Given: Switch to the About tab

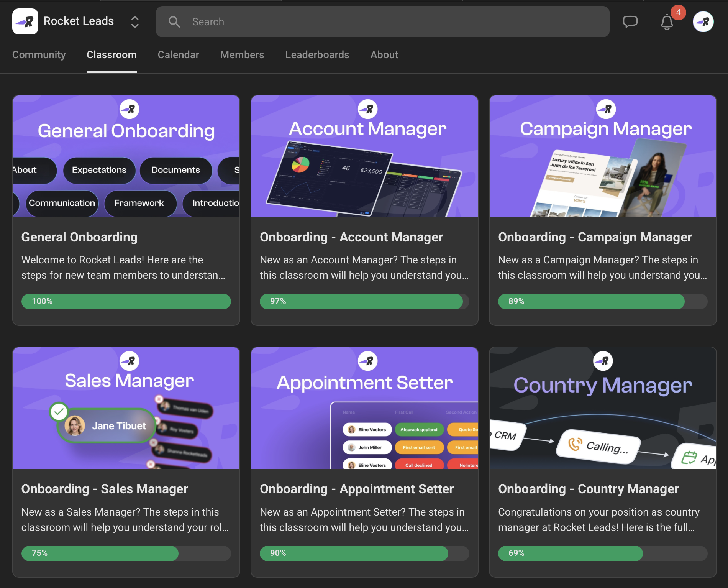Looking at the screenshot, I should click(x=384, y=55).
